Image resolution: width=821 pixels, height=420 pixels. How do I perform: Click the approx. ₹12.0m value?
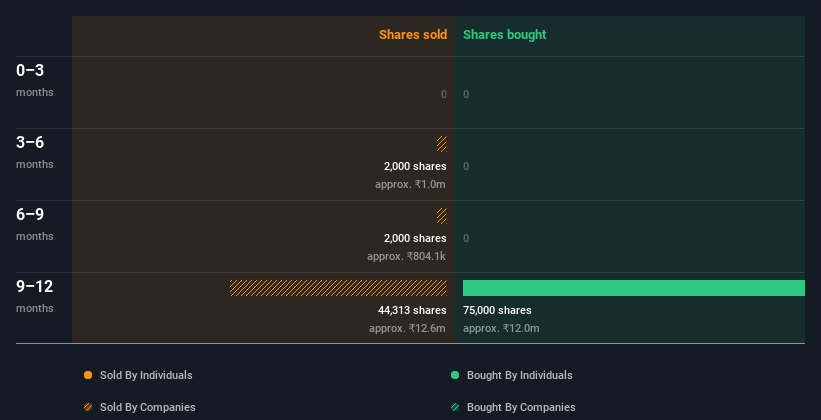pos(501,328)
